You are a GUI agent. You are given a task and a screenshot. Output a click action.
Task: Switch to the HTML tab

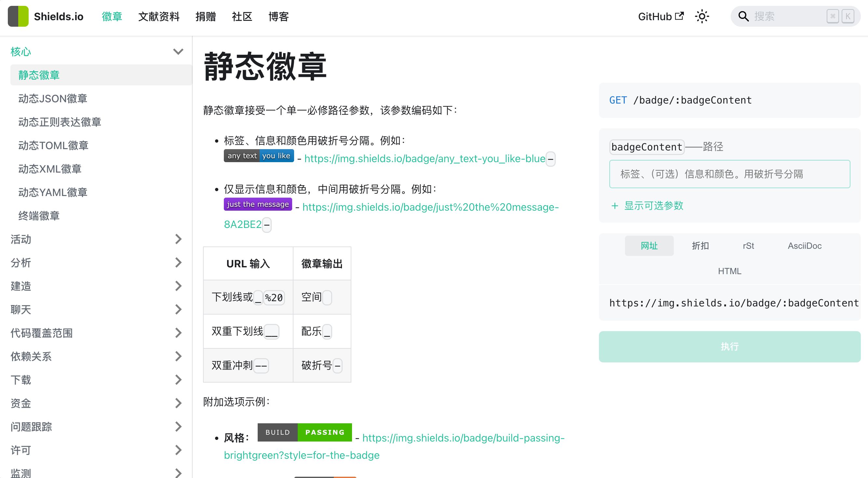point(729,271)
